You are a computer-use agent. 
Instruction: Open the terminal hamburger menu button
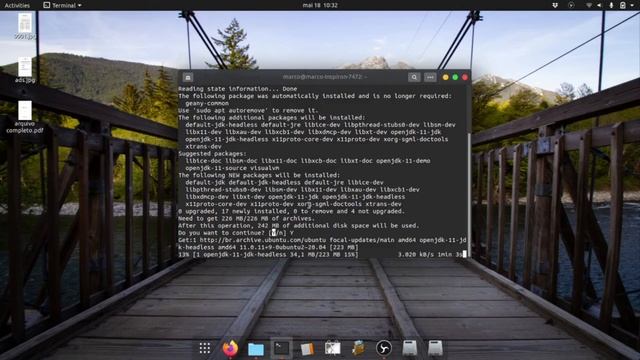click(x=430, y=77)
